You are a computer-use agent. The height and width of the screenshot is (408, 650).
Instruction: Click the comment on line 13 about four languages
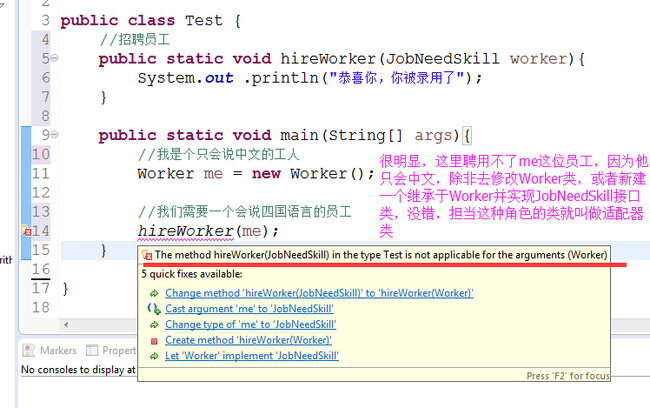coord(245,211)
